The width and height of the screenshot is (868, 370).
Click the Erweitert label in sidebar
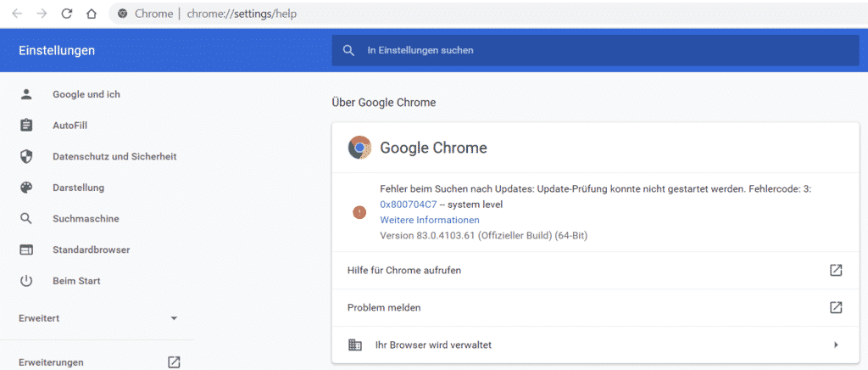coord(39,318)
